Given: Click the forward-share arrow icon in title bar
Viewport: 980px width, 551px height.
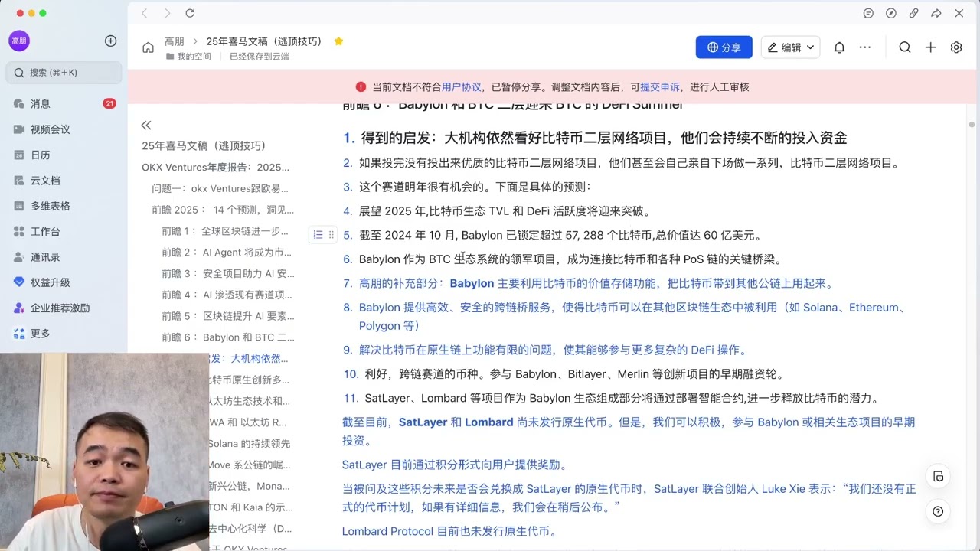Looking at the screenshot, I should 936,13.
